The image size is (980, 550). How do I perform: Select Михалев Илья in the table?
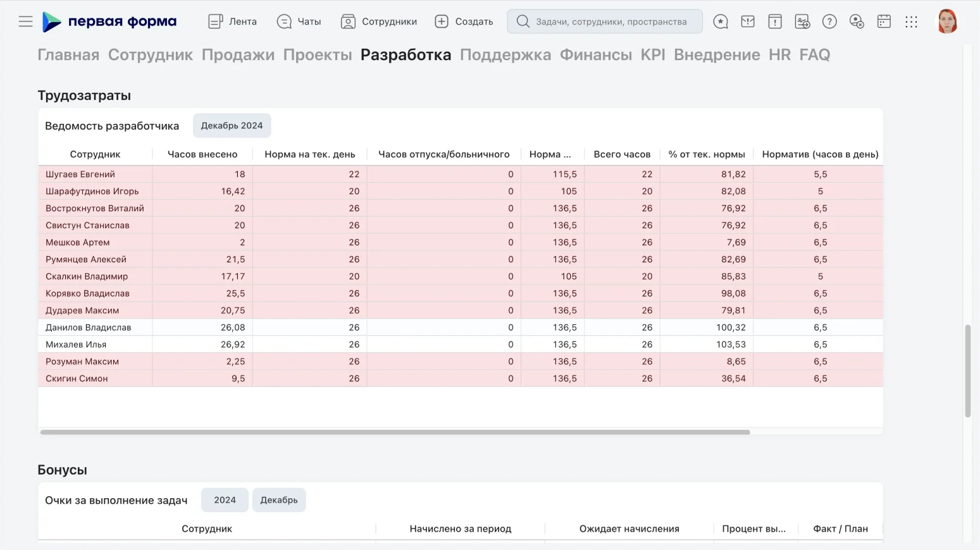[76, 345]
